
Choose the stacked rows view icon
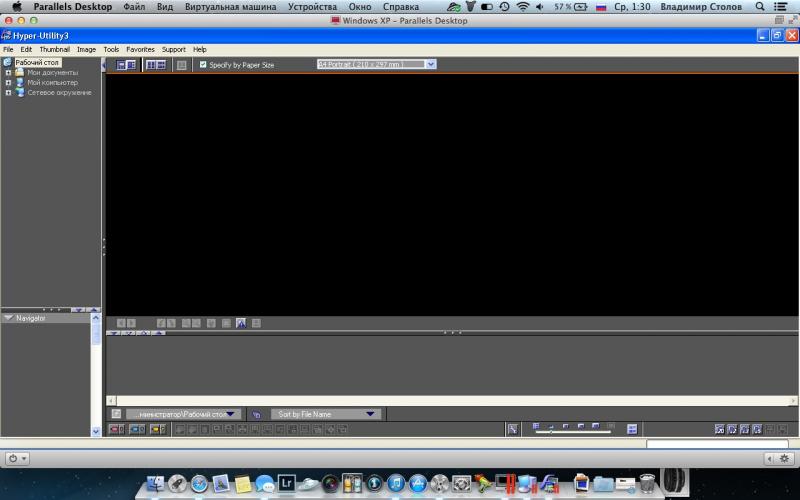click(161, 65)
